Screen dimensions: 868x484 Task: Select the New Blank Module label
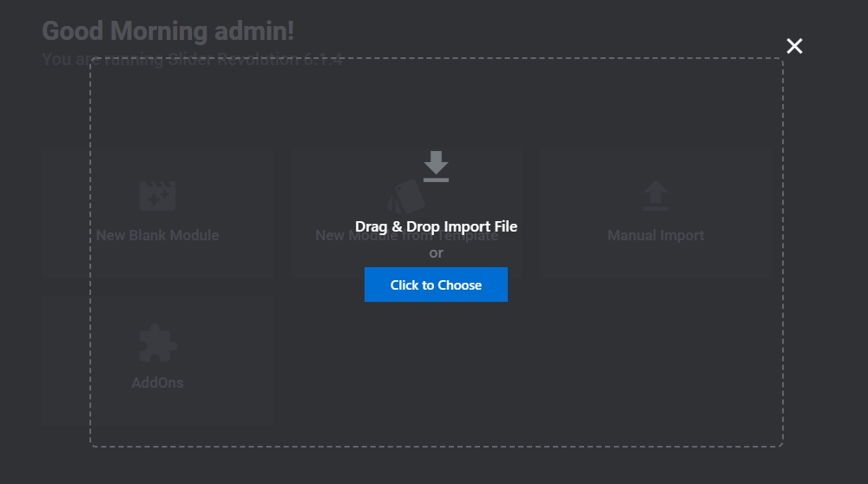[158, 235]
